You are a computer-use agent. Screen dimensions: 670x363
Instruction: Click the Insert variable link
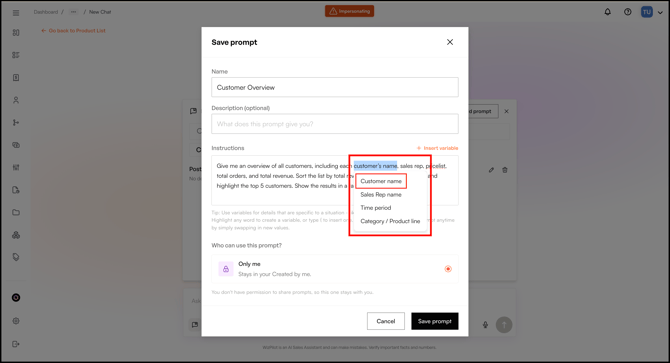(437, 148)
